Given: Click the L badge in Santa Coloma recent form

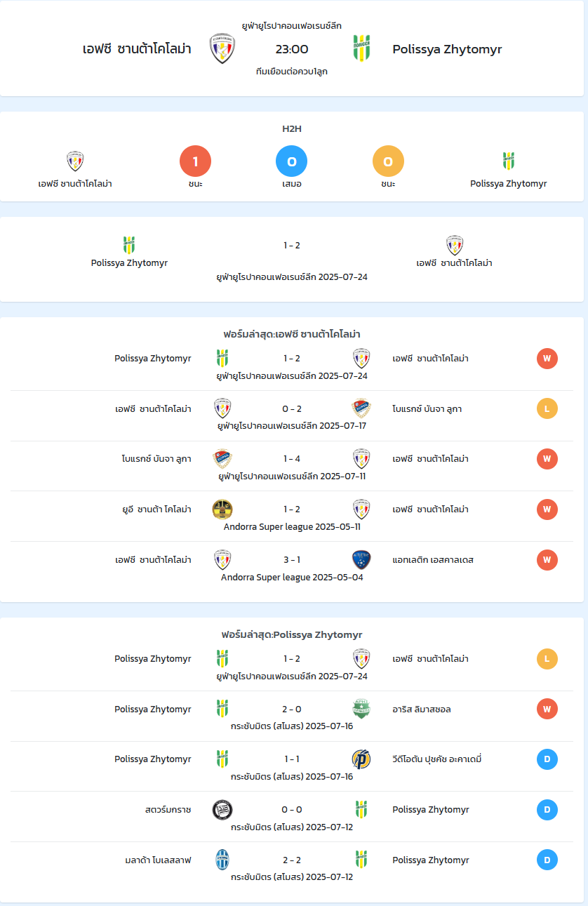Looking at the screenshot, I should click(547, 408).
